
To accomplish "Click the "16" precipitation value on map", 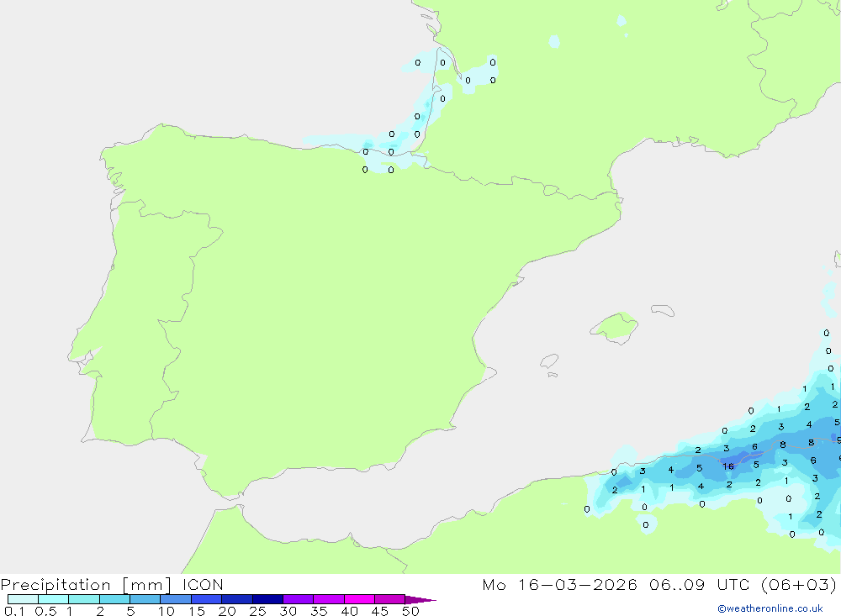I will tap(727, 466).
